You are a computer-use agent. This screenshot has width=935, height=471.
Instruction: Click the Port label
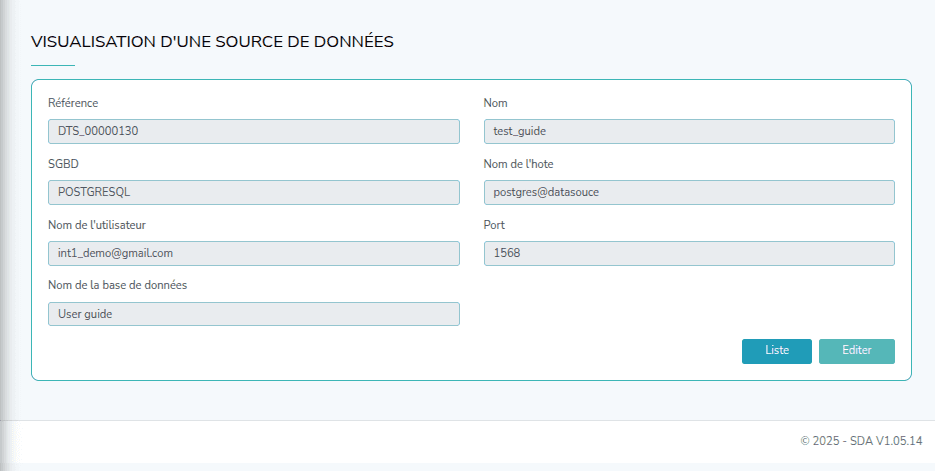click(494, 225)
